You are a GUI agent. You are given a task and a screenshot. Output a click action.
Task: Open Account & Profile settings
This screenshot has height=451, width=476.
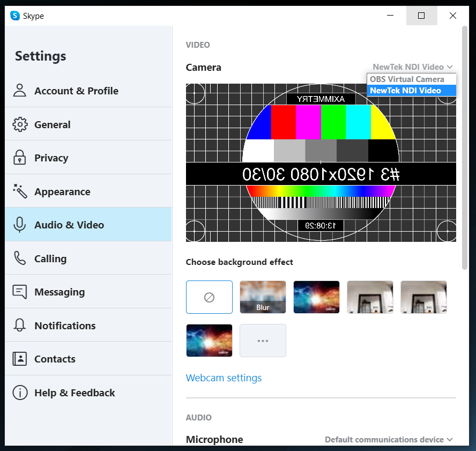click(x=88, y=91)
